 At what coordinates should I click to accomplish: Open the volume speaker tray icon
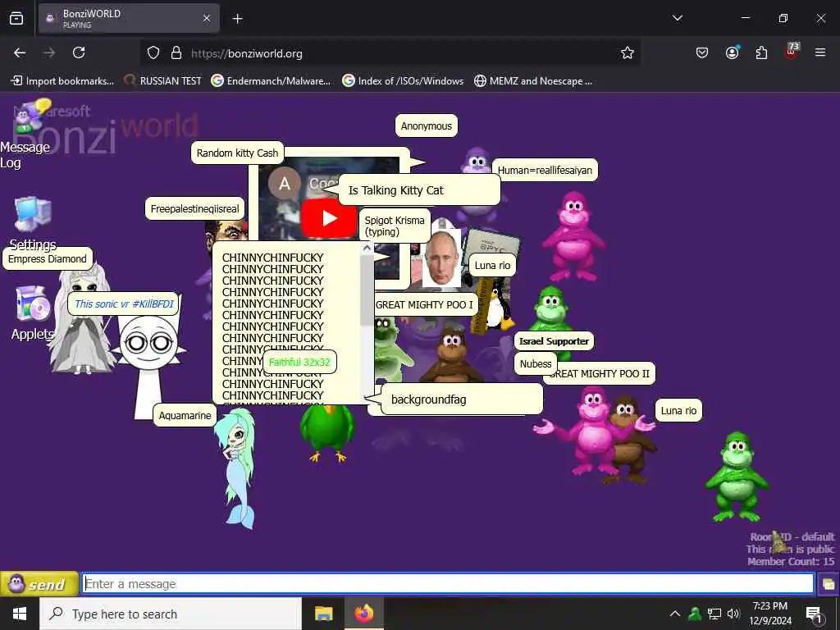point(733,614)
